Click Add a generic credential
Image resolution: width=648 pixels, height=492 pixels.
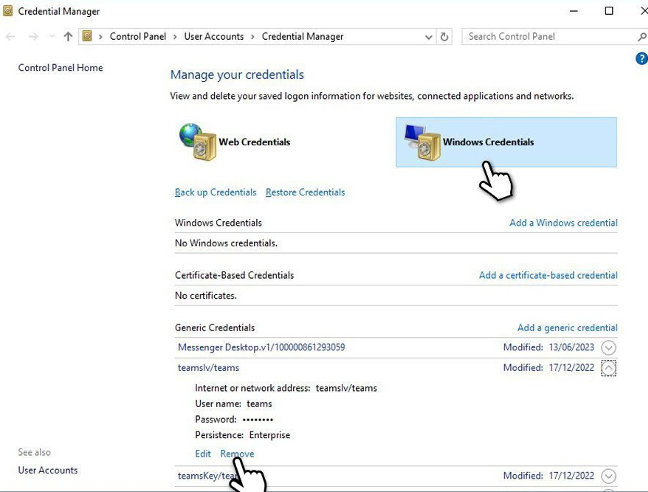coord(567,328)
